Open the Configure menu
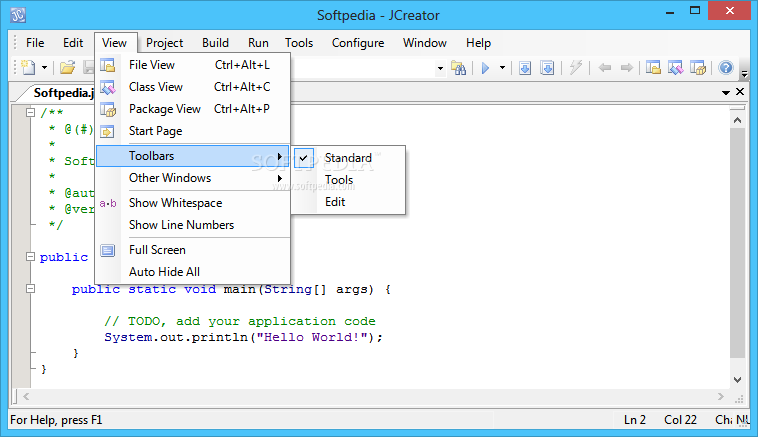The height and width of the screenshot is (437, 758). click(x=358, y=43)
